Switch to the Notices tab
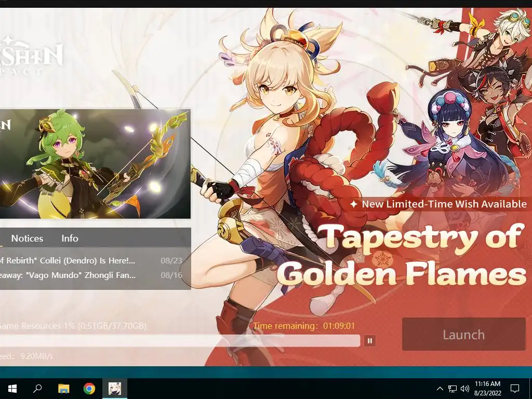The width and height of the screenshot is (532, 399). 27,238
